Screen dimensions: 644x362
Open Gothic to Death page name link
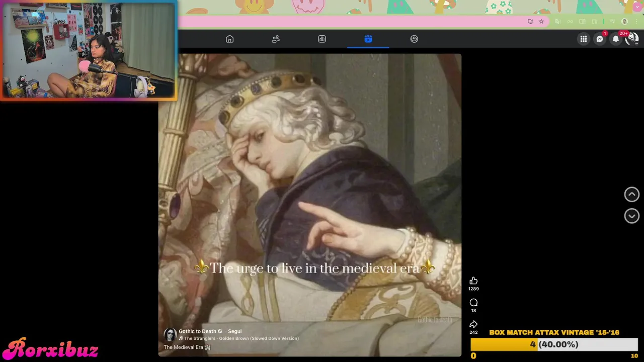(198, 331)
